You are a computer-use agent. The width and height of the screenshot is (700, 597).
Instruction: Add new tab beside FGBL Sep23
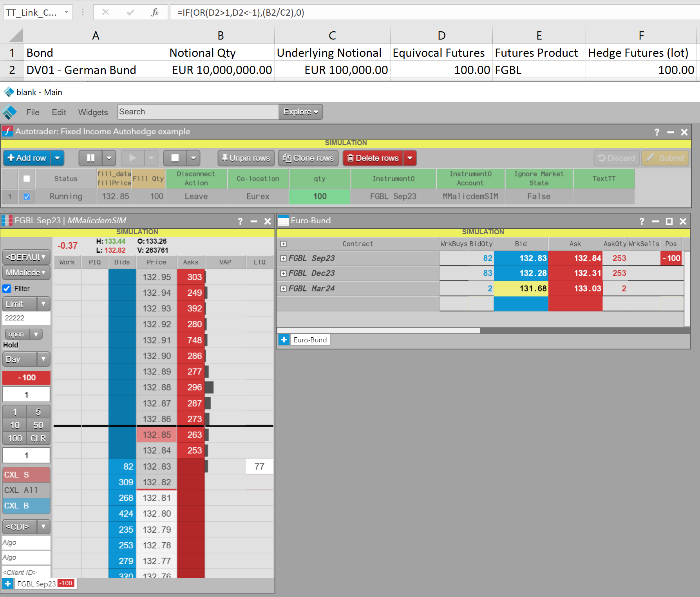click(7, 584)
